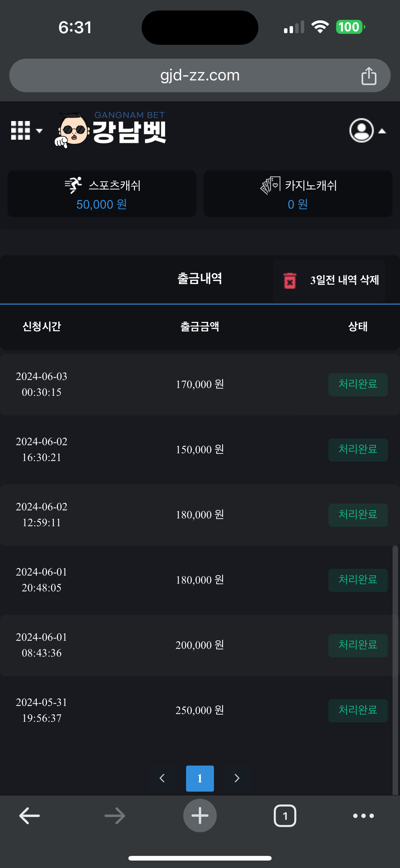The width and height of the screenshot is (400, 868).
Task: Tap the Gangnam Bet logo
Action: 110,130
